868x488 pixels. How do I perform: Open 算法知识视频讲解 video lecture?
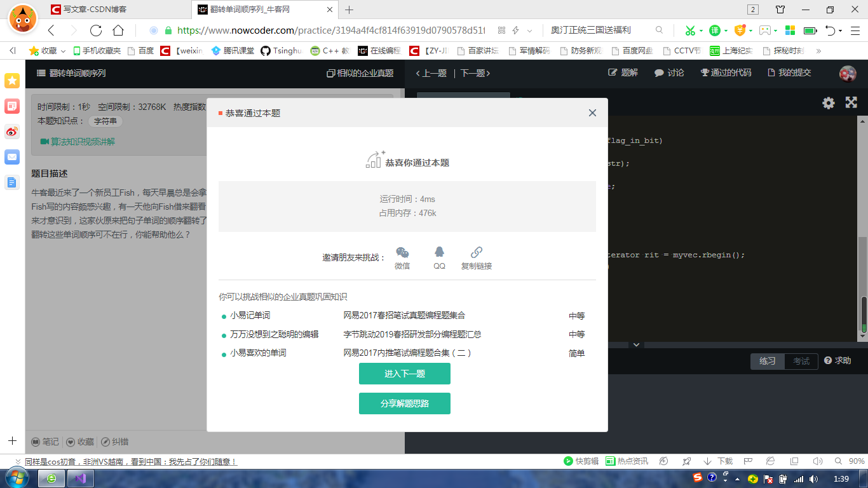[83, 142]
